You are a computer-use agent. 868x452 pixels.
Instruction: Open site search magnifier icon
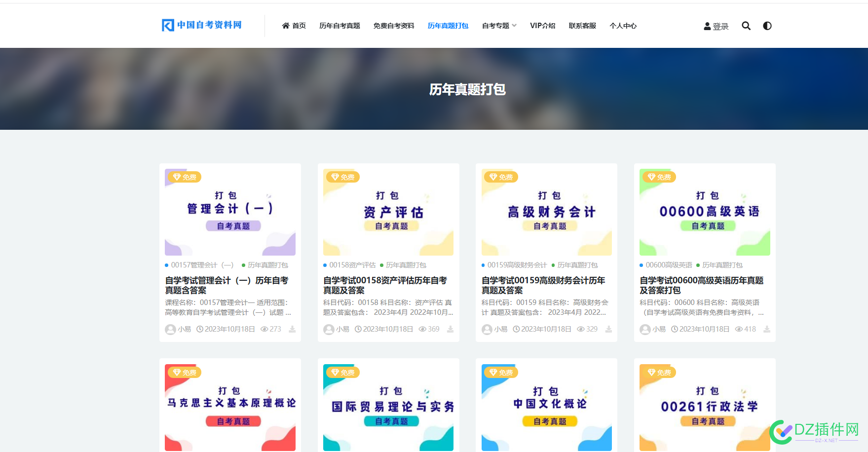[746, 26]
